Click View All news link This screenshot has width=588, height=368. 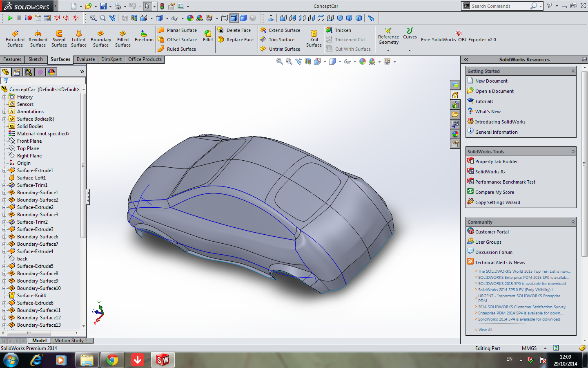485,330
